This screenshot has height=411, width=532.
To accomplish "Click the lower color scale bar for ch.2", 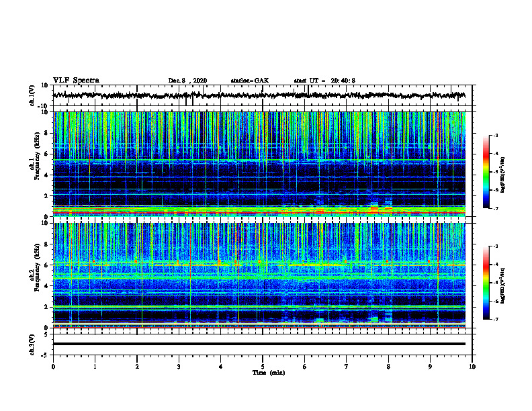I will tap(486, 283).
